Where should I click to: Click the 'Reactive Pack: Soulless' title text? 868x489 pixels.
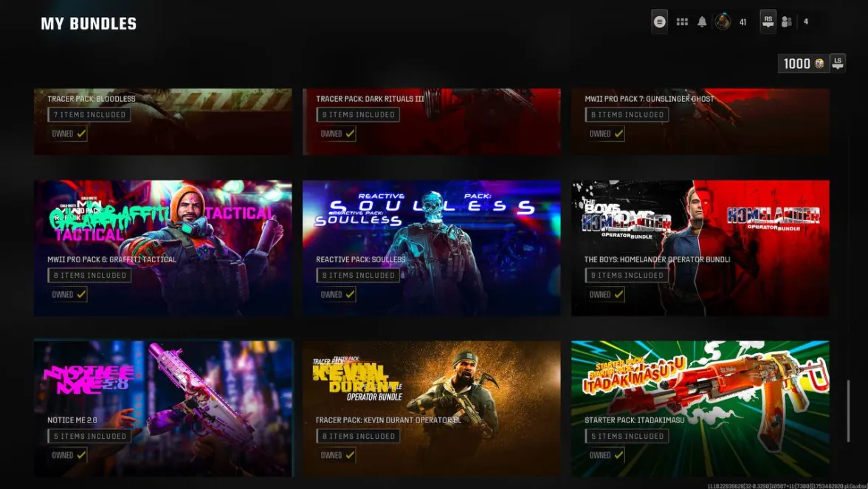360,259
